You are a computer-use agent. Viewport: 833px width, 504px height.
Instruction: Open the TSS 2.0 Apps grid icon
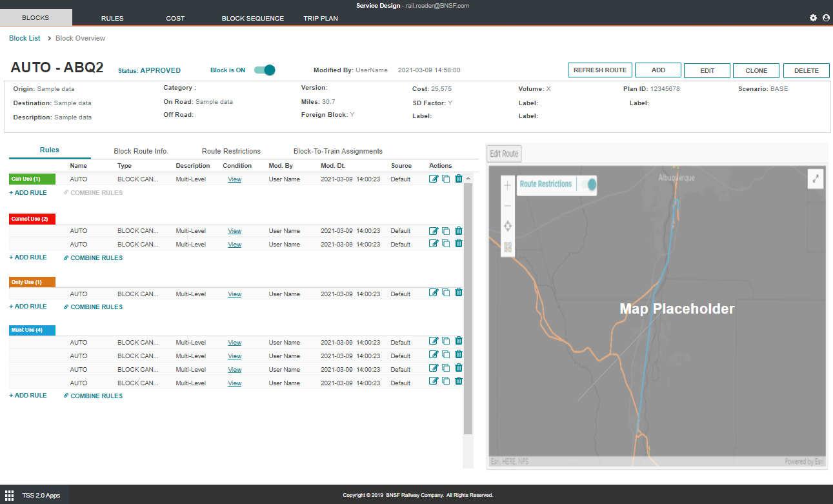pos(10,495)
